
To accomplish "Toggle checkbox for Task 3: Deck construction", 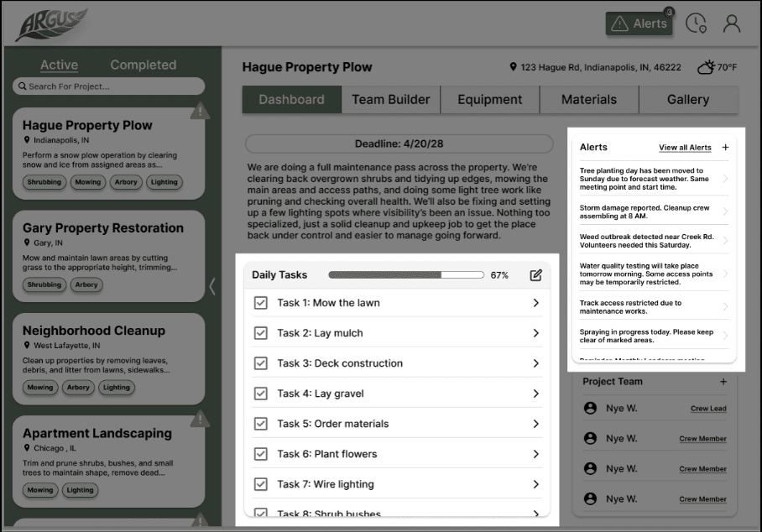I will [261, 363].
